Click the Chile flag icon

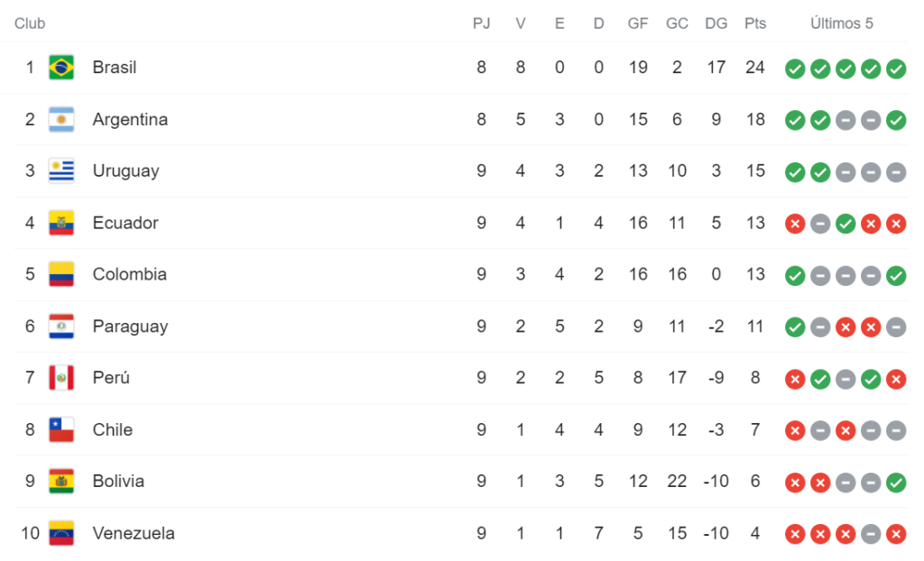[61, 429]
